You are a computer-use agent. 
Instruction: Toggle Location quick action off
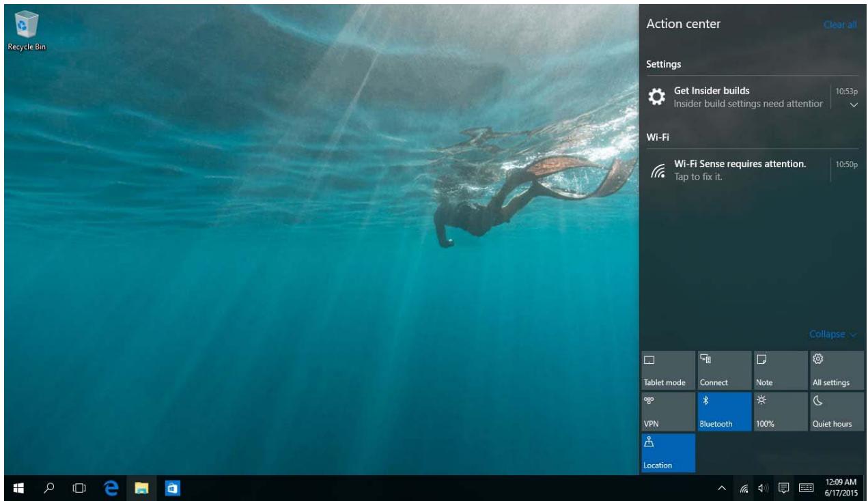point(669,453)
